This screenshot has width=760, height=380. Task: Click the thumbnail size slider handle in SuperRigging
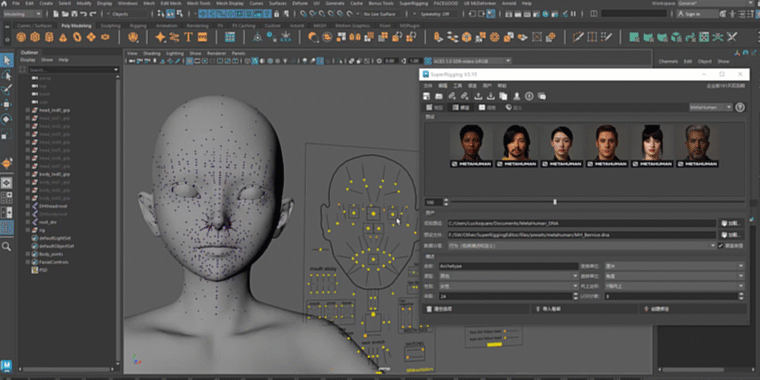[x=555, y=202]
